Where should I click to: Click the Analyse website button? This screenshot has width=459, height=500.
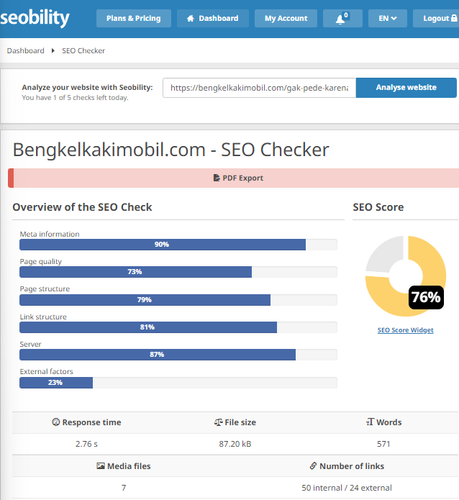(x=406, y=88)
